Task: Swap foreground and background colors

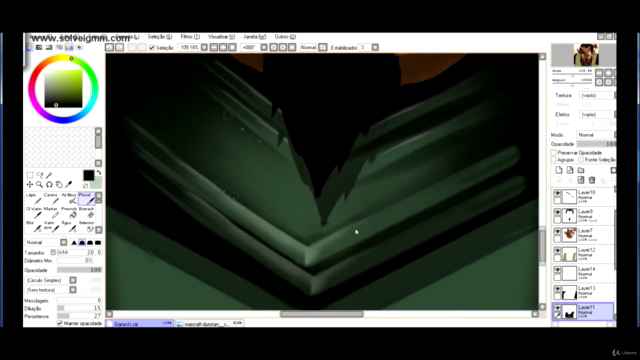Action: pyautogui.click(x=99, y=173)
